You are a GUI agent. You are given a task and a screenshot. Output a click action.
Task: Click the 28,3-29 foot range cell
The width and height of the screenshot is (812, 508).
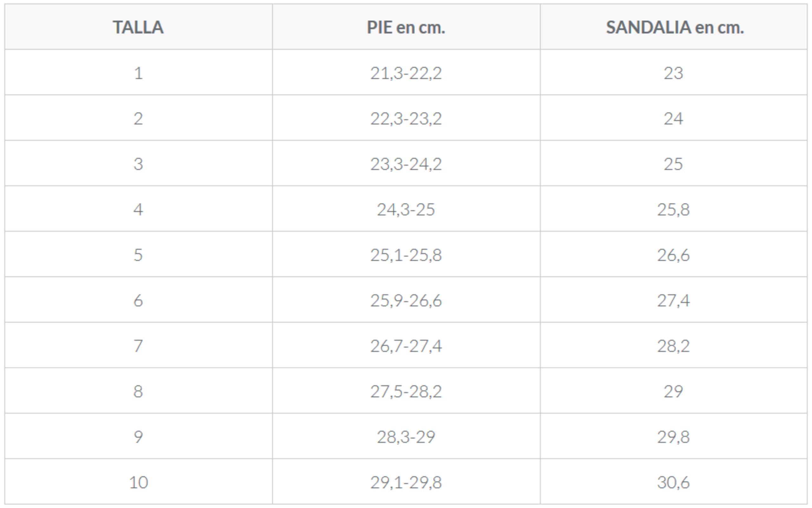406,436
